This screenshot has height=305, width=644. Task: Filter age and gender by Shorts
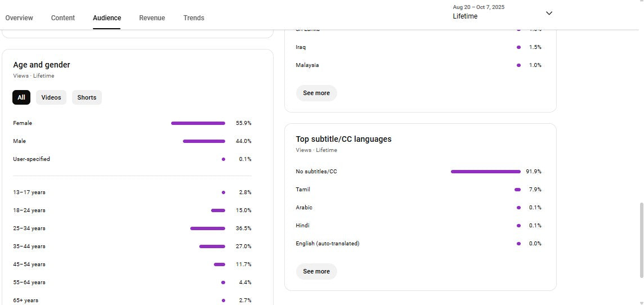click(87, 97)
